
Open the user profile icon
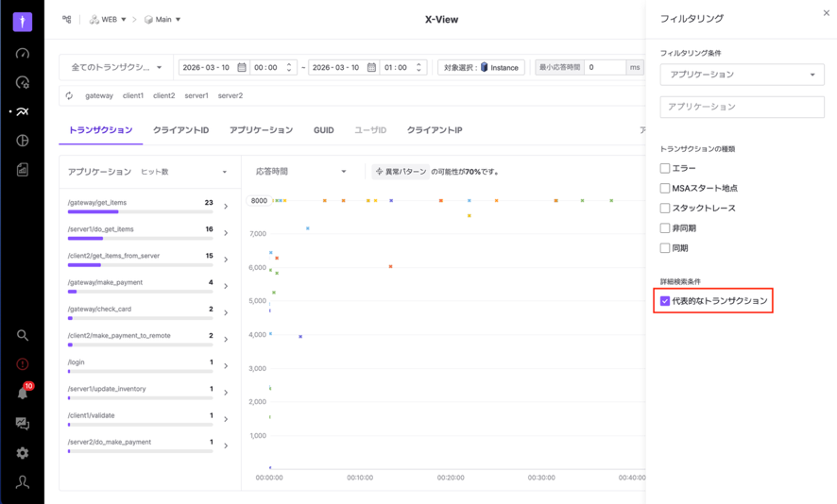tap(23, 482)
